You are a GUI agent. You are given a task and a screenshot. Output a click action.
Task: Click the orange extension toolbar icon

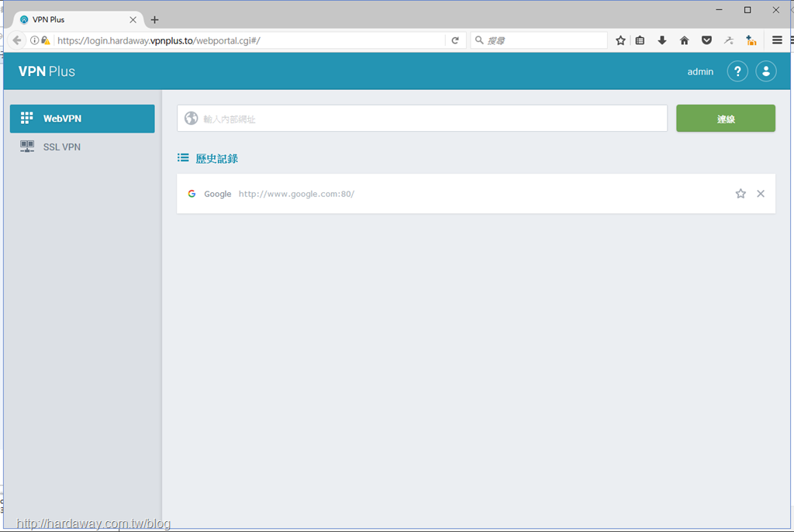[x=751, y=40]
